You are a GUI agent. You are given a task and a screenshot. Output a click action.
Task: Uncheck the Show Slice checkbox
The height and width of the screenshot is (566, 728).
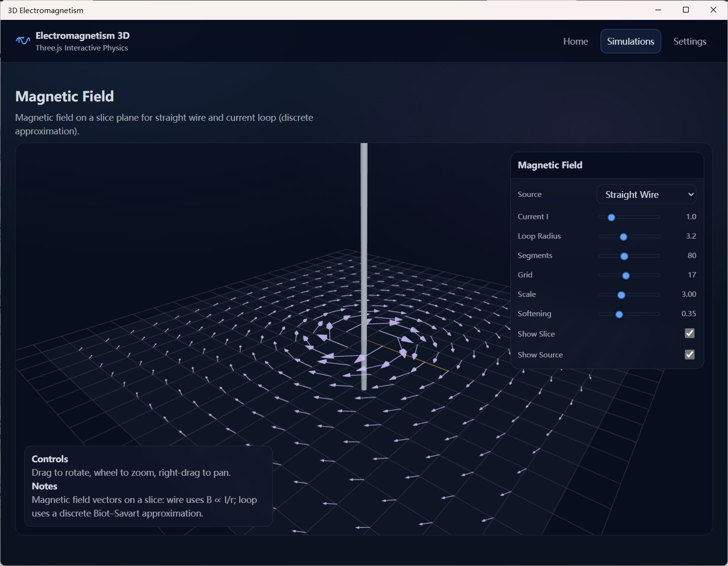[689, 333]
